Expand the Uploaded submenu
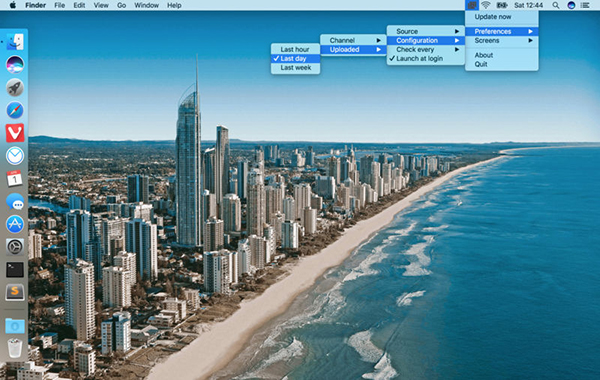600x380 pixels. tap(353, 49)
